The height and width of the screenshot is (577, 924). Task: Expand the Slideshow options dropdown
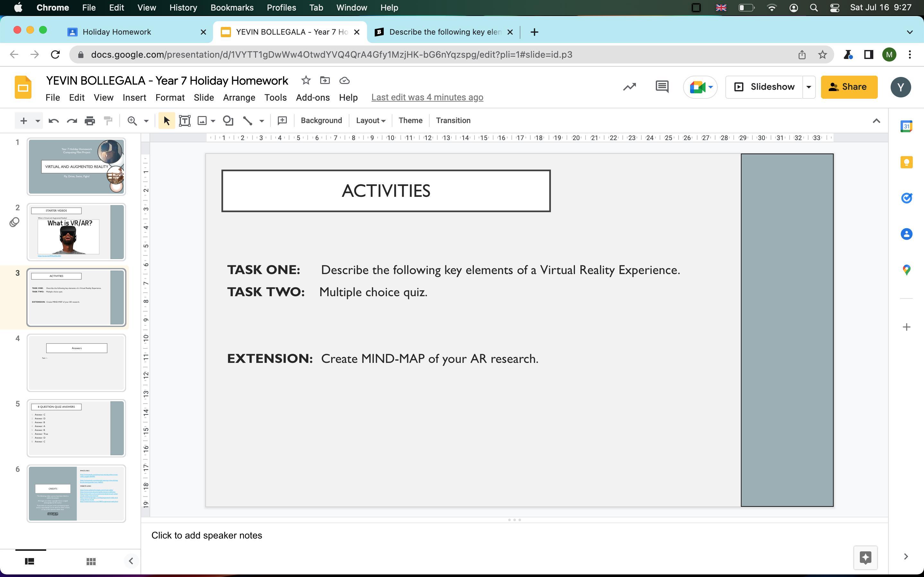pyautogui.click(x=809, y=87)
